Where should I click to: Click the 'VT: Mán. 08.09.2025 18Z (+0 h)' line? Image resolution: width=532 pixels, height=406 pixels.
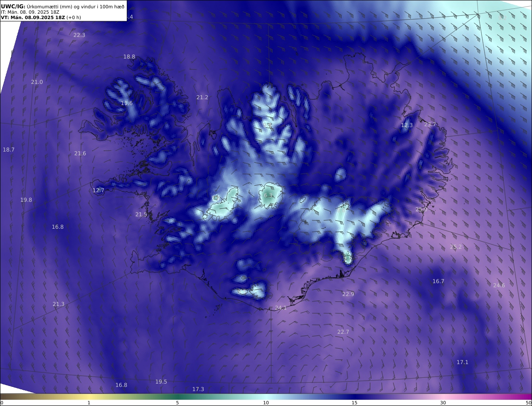point(41,17)
